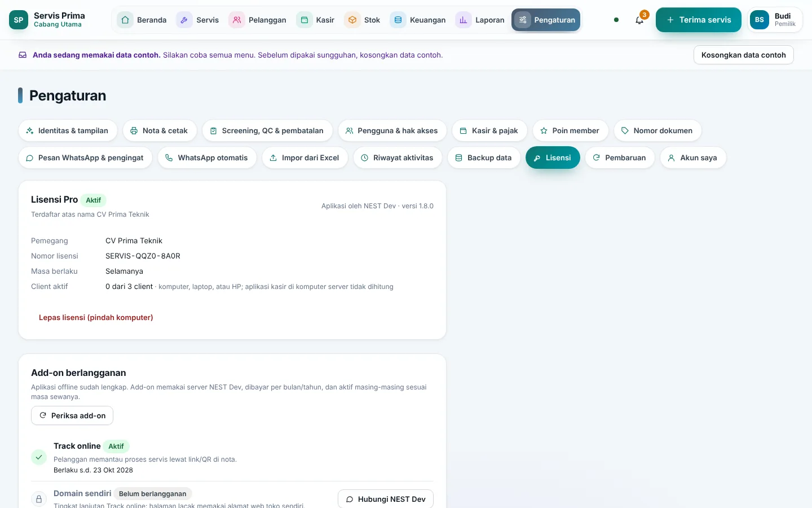
Task: Open the notification bell
Action: pos(639,20)
